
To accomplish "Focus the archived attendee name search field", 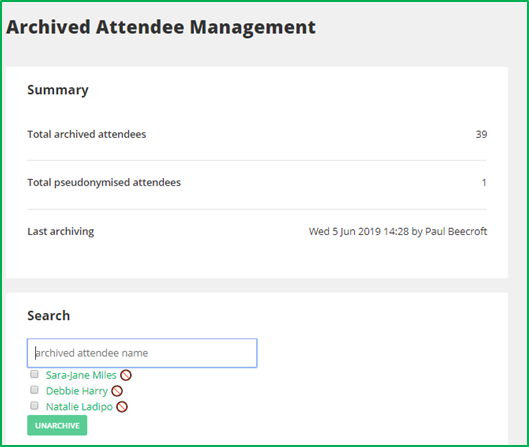I will coord(142,353).
